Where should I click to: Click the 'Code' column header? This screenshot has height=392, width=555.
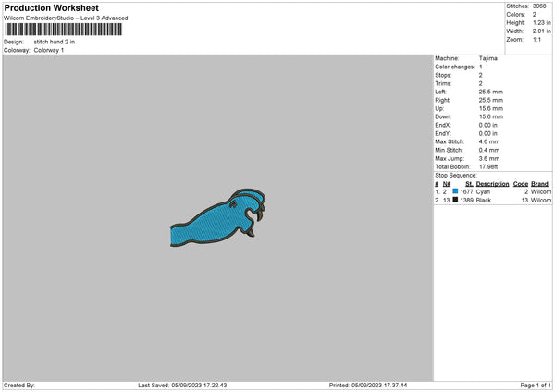521,184
